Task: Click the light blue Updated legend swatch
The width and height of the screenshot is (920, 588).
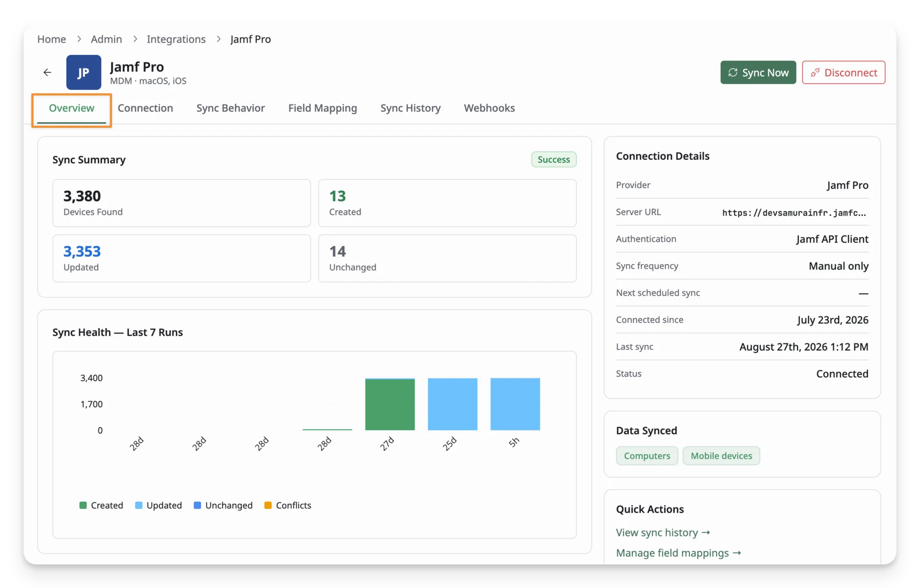Action: click(x=139, y=505)
